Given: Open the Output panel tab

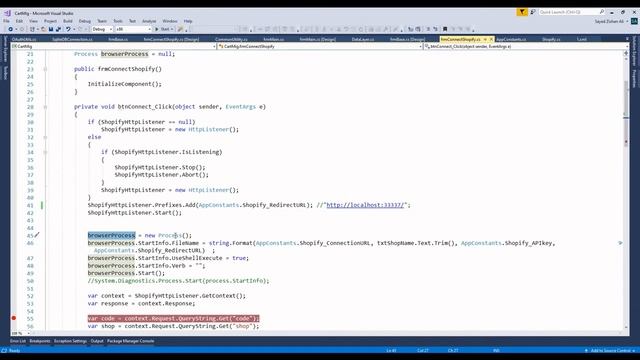Looking at the screenshot, I should click(97, 341).
